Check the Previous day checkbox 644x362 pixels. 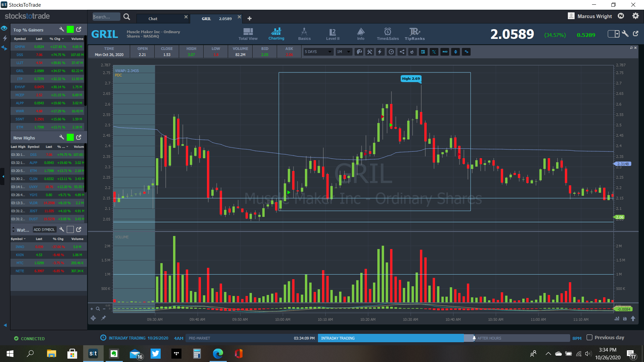589,338
